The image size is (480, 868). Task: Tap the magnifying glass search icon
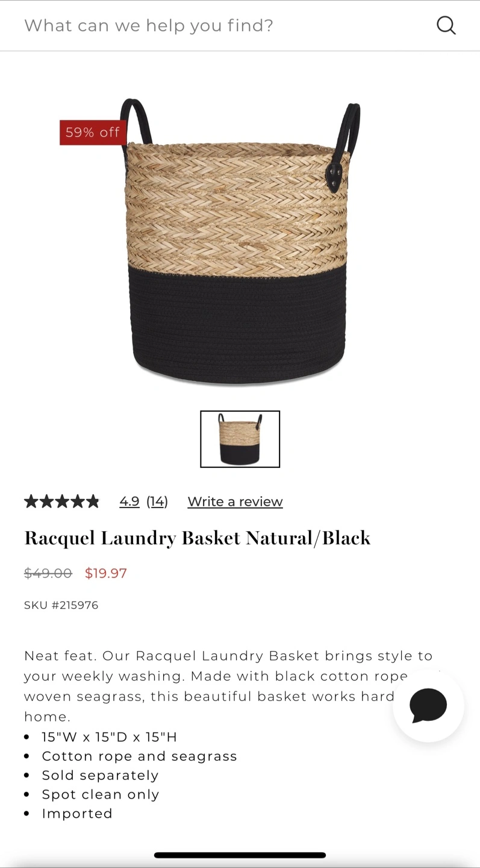446,25
